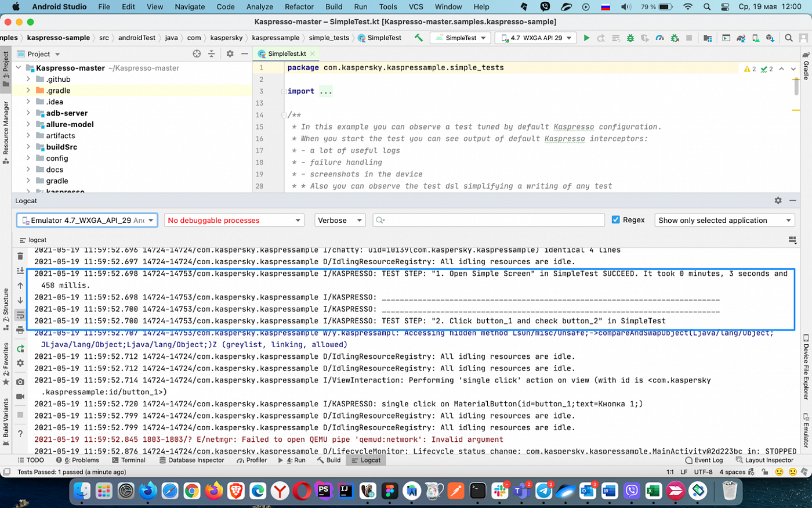
Task: Open the AVD Manager icon
Action: (756, 38)
